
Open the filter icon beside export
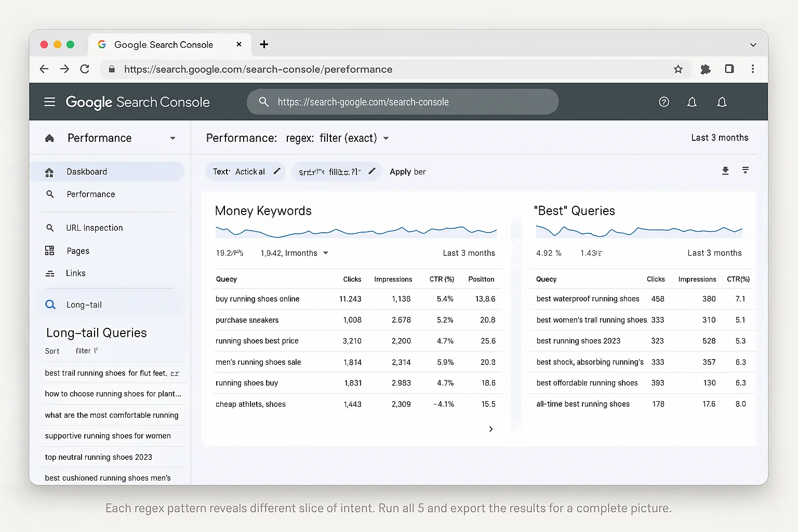tap(746, 170)
